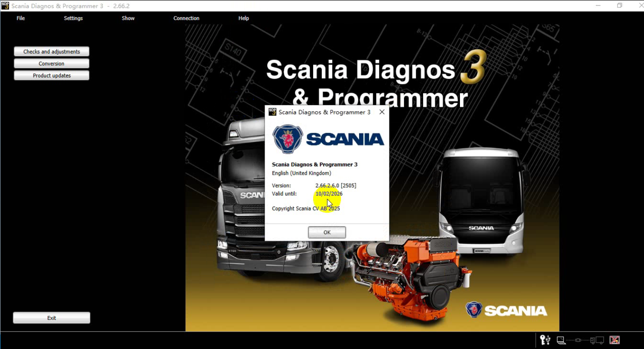Click the Version: label in the dialog
This screenshot has height=349, width=644.
coord(281,186)
